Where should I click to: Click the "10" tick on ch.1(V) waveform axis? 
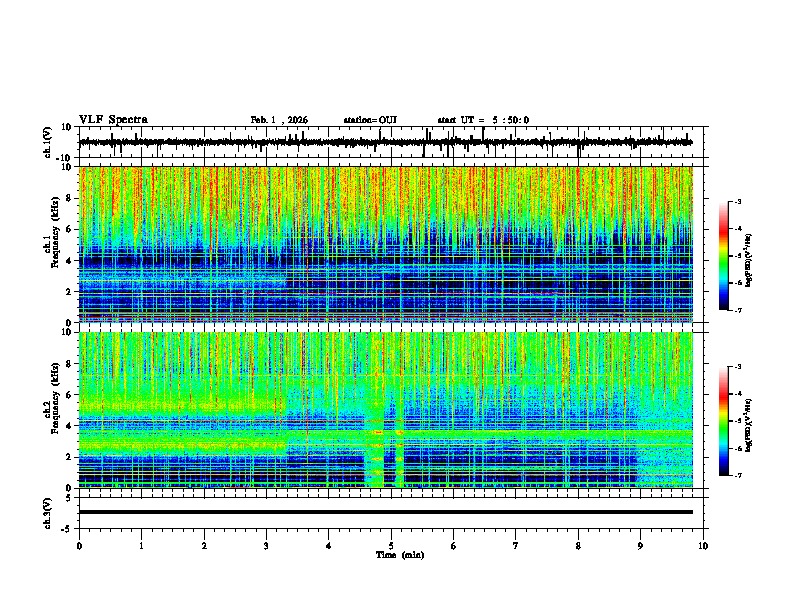point(67,127)
